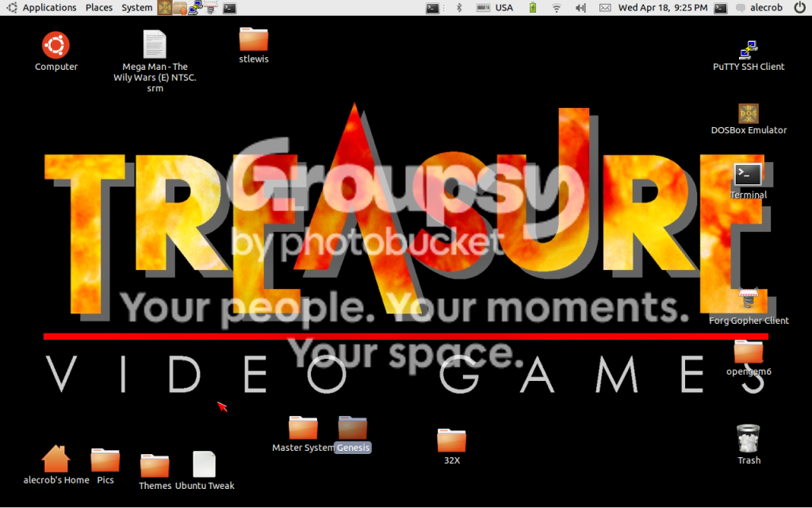
Task: Open the Bluetooth indicator
Action: coord(459,8)
